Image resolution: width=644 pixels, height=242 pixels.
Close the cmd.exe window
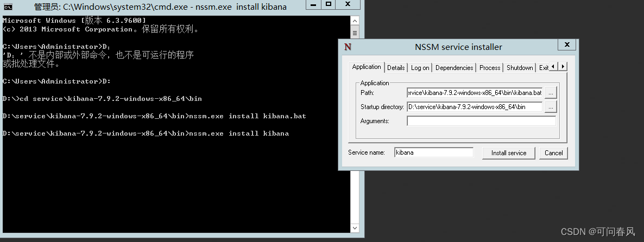347,4
